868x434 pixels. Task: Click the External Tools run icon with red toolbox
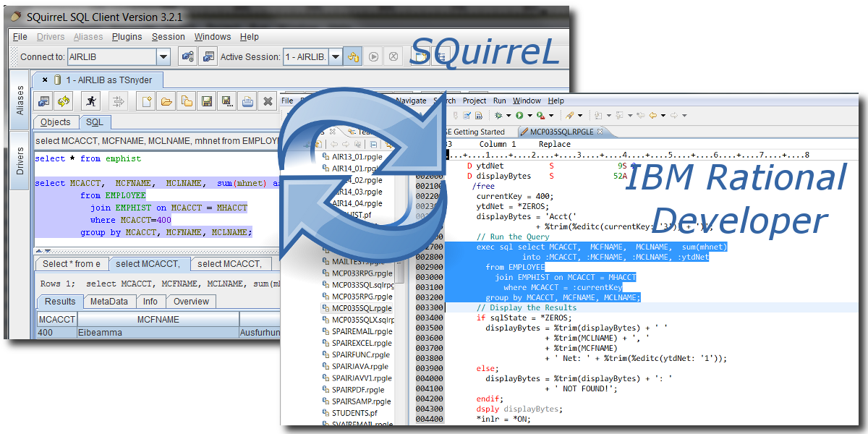541,115
